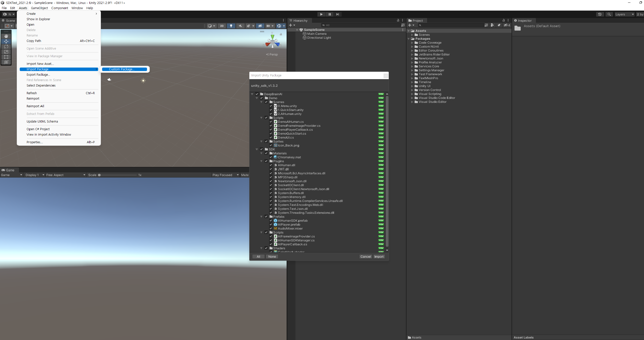Uncheck the DeepBrainAI root folder checkbox
This screenshot has width=644, height=340.
[x=257, y=94]
